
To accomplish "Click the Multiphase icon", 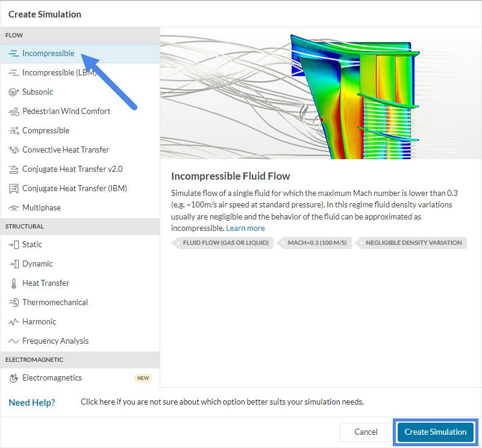I will (x=13, y=208).
